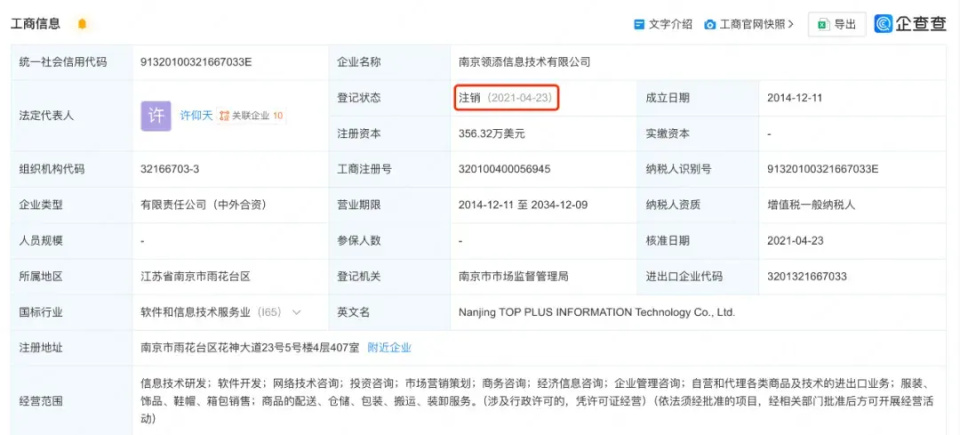Click taxpayer qualification 增值税一般纳税人
Screen dimensions: 960x435
pyautogui.click(x=811, y=205)
